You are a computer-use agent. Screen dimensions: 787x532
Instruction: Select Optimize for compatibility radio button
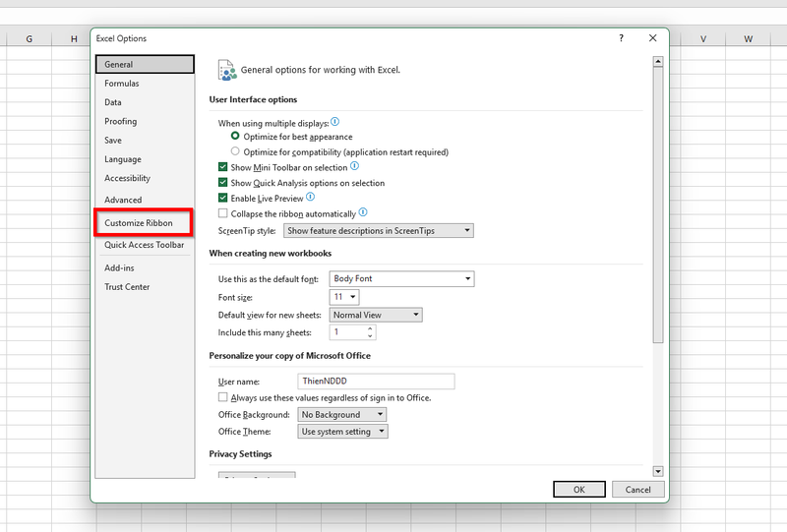point(235,151)
